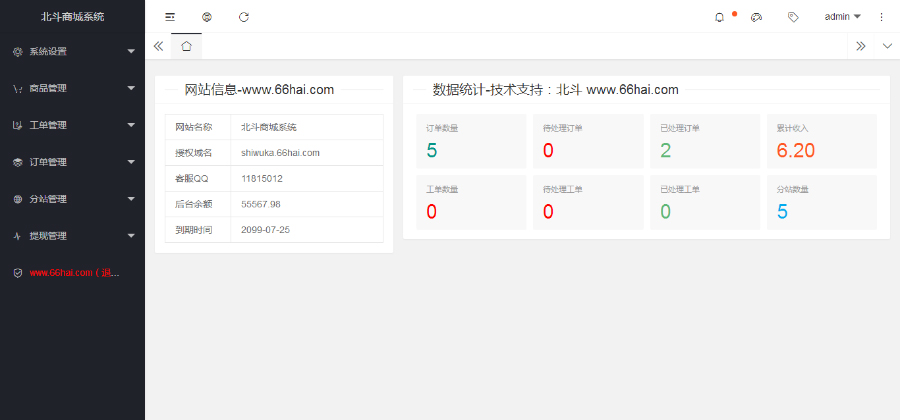
Task: Open the 待处理订单 statistics card
Action: (588, 141)
